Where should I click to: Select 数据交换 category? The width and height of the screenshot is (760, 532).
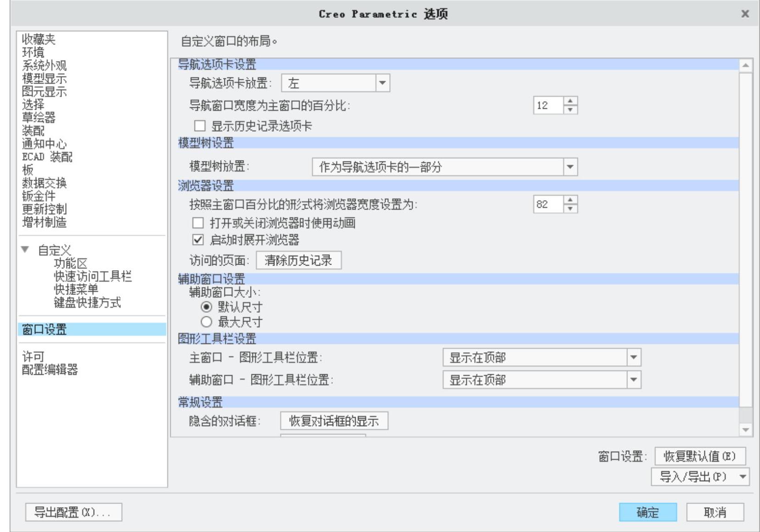point(44,183)
